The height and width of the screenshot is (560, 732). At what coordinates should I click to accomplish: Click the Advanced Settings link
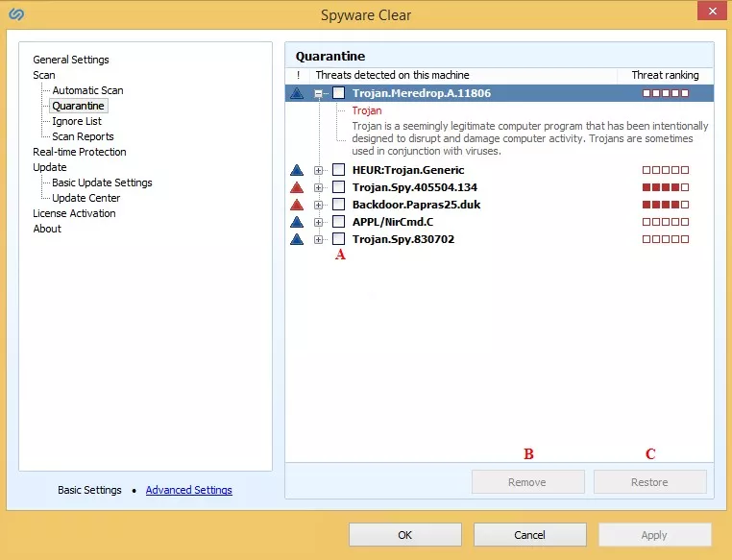pyautogui.click(x=189, y=490)
